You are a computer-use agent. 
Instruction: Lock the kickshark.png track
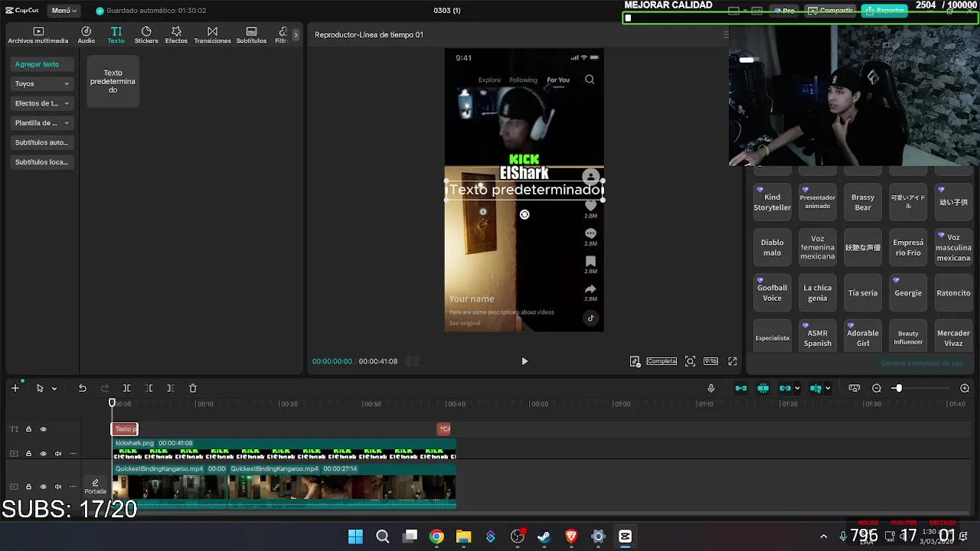point(28,454)
